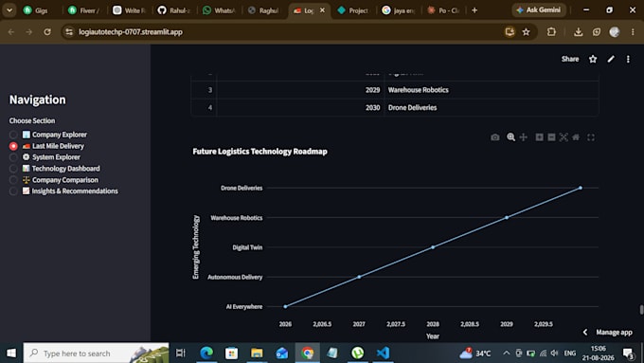
Task: Open the weather widget showing 34°C
Action: click(x=475, y=353)
